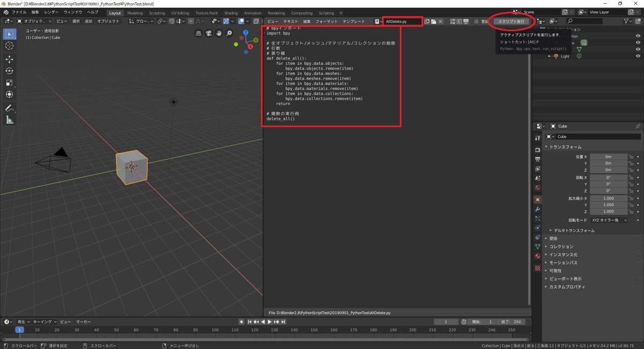The width and height of the screenshot is (644, 349).
Task: Collapse the Transform panel
Action: 564,147
